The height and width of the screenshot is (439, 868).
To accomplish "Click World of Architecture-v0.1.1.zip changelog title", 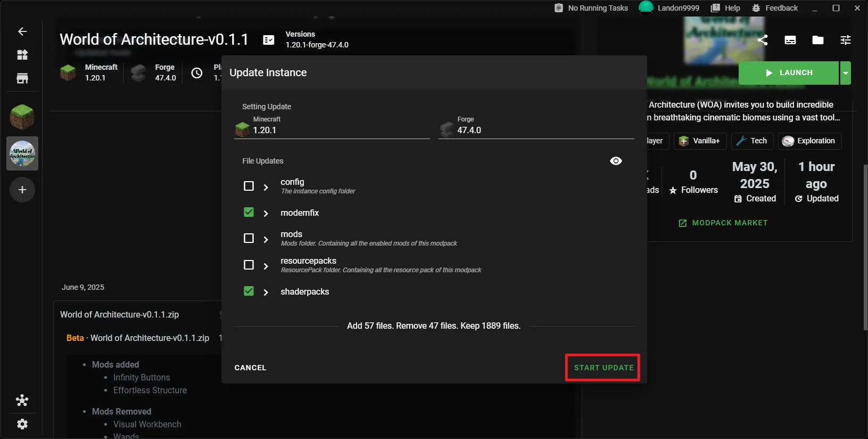I will 120,314.
